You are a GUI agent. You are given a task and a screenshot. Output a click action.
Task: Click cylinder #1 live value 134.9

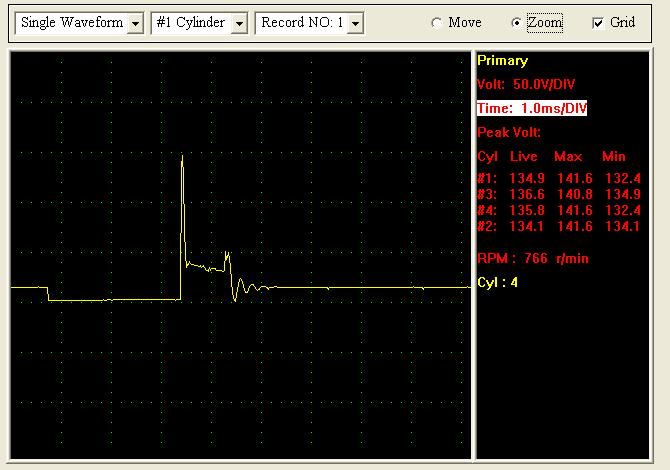(527, 178)
